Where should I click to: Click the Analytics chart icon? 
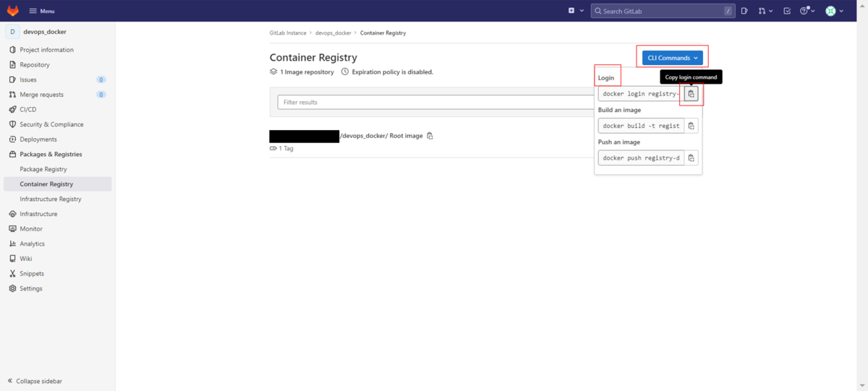pos(12,244)
